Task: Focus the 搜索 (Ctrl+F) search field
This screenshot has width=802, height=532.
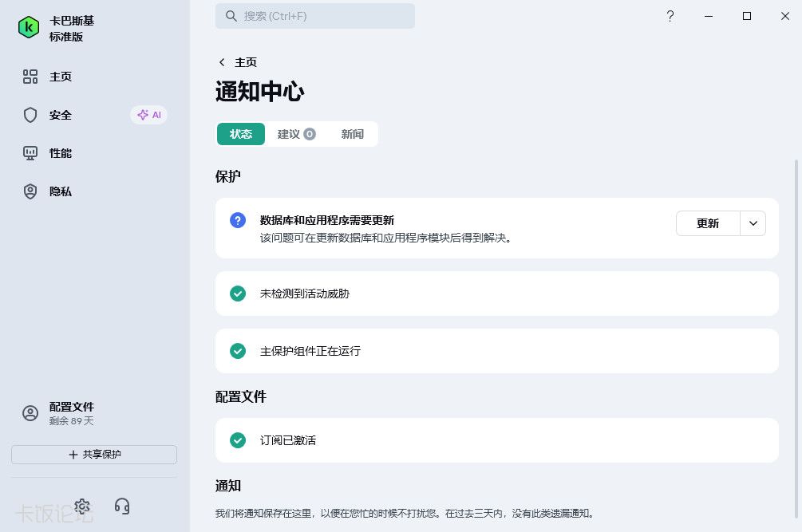Action: click(x=315, y=17)
